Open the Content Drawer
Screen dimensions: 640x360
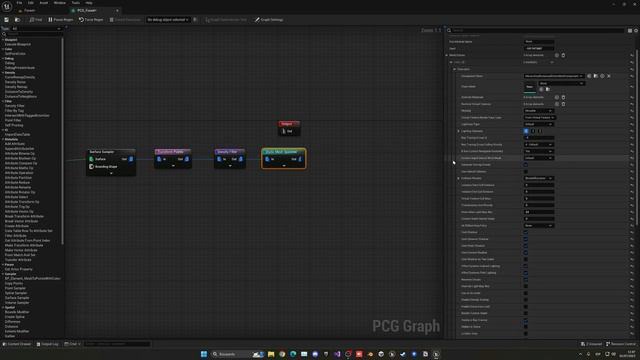tap(17, 344)
